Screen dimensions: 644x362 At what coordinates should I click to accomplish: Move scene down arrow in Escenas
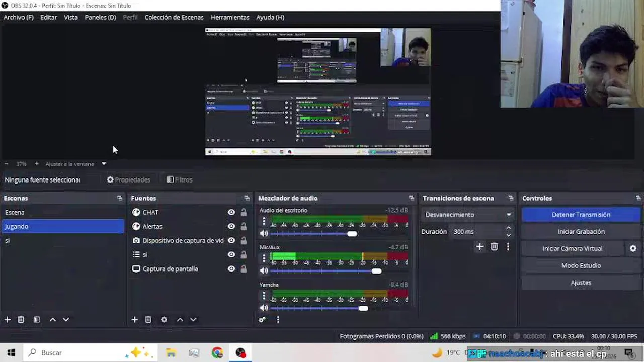point(66,320)
